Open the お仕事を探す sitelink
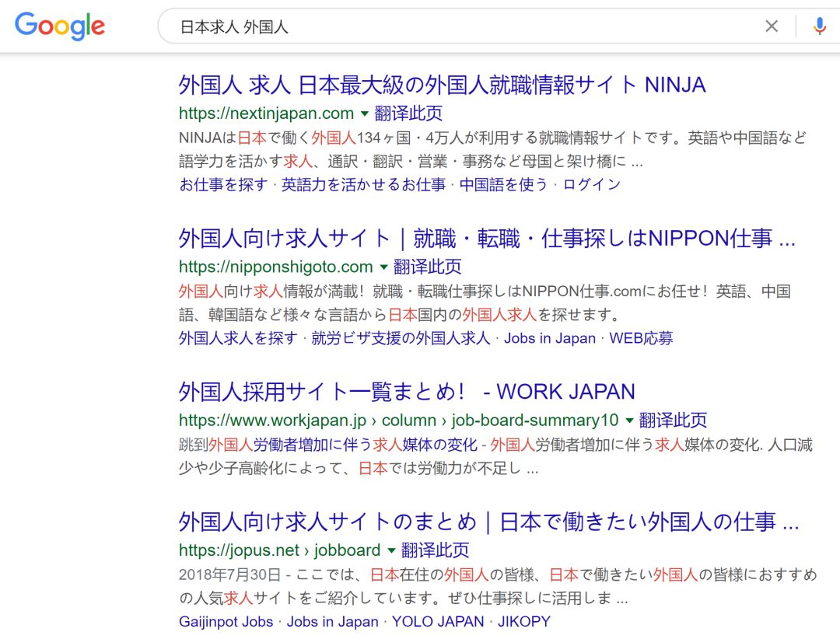Image resolution: width=840 pixels, height=639 pixels. pos(223,184)
